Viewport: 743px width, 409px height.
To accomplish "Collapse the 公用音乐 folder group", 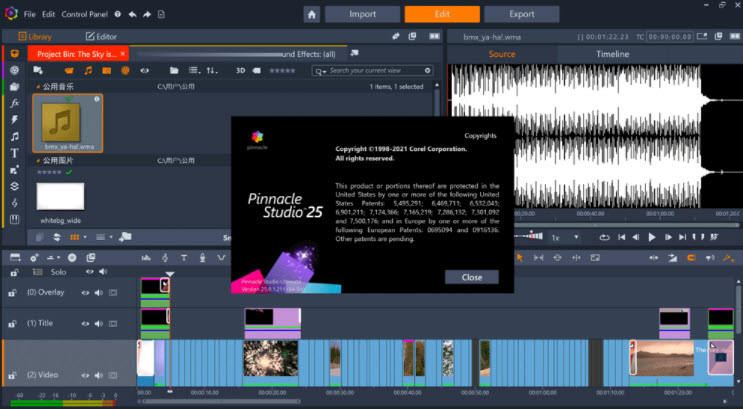I will pyautogui.click(x=38, y=88).
